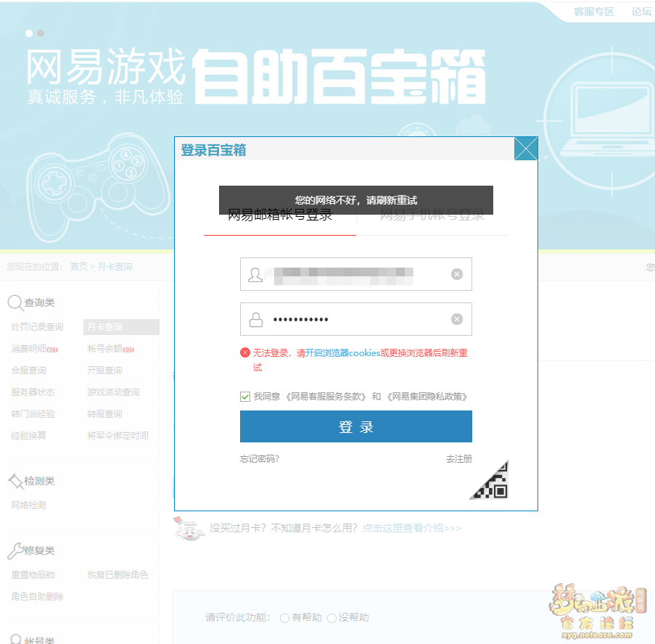The height and width of the screenshot is (644, 655).
Task: Open 处罚记录查询 in sidebar
Action: (37, 327)
